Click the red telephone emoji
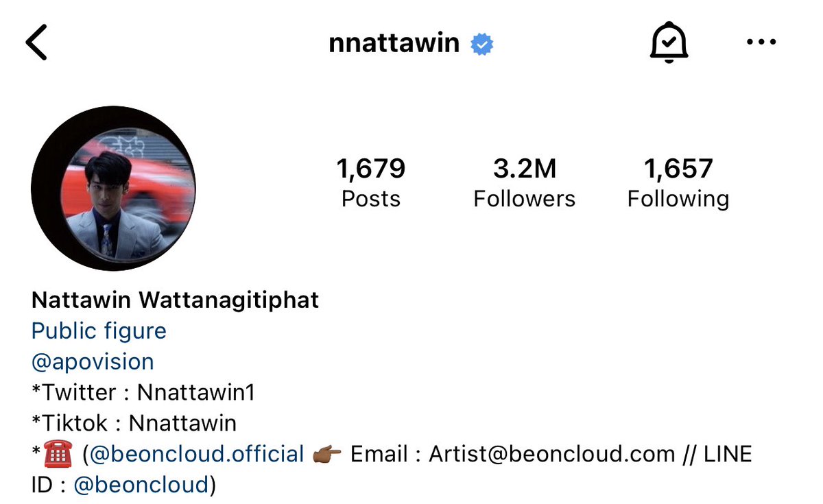The image size is (823, 504). 58,454
